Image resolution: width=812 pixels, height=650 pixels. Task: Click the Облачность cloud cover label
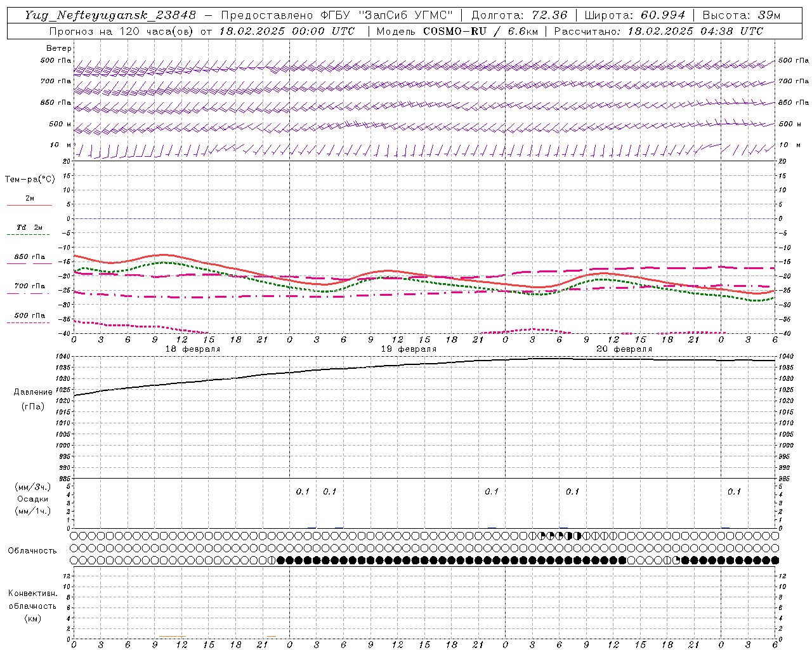click(32, 551)
